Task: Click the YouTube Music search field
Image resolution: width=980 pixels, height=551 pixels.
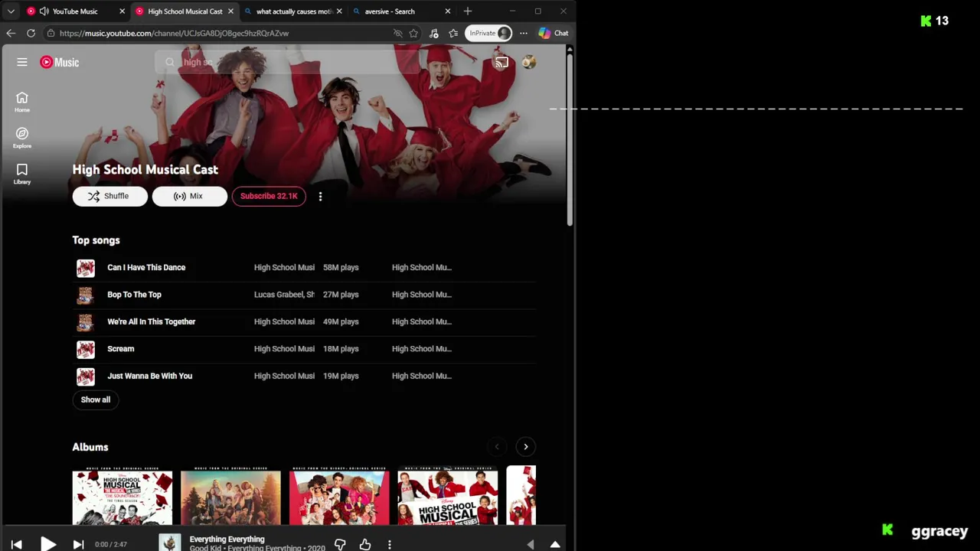Action: tap(287, 62)
